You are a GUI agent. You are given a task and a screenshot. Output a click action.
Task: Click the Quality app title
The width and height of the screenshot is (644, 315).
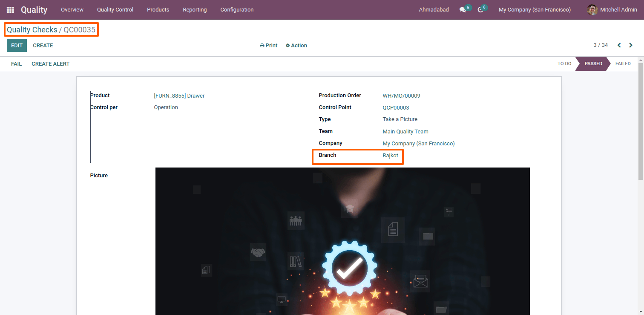click(34, 10)
